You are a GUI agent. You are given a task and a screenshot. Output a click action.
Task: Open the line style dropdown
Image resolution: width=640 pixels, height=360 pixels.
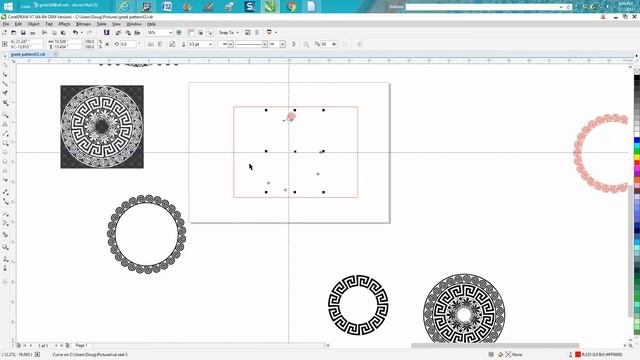264,44
